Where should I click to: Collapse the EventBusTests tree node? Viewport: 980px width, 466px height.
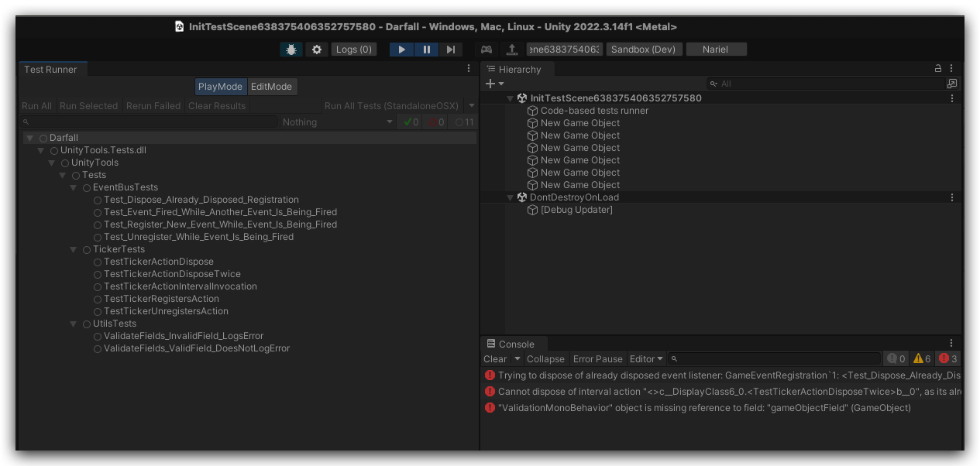[x=74, y=187]
